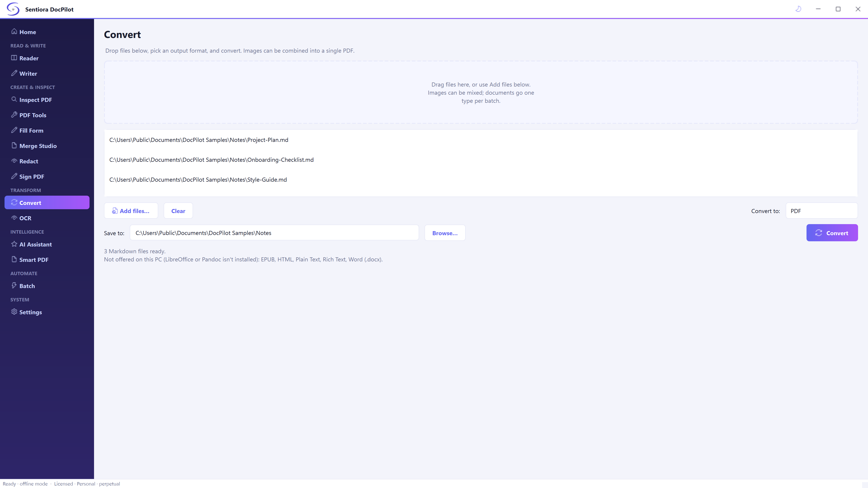Click the Convert sidebar refresh icon
Viewport: 868px width, 488px height.
click(x=14, y=202)
